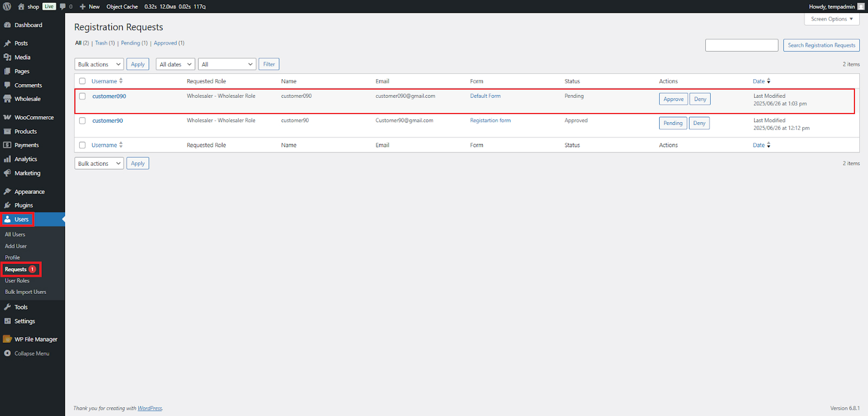Click the Plugins plug icon
868x416 pixels.
click(8, 205)
